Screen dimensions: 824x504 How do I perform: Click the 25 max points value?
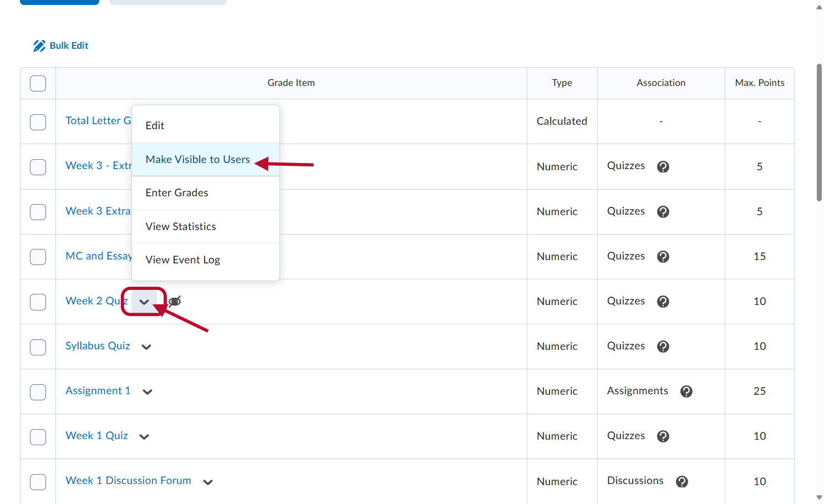click(x=760, y=391)
